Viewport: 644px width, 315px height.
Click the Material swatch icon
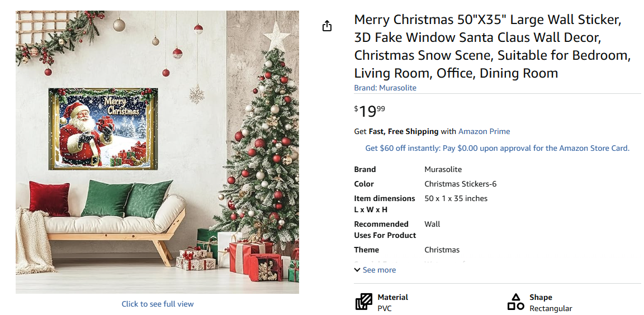coord(363,302)
